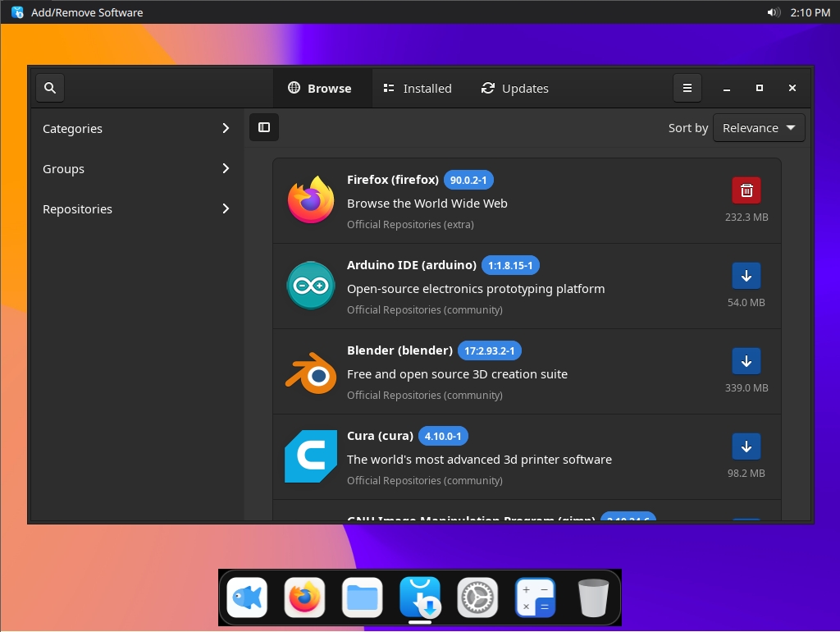
Task: Open System Settings gear in the dock
Action: pos(477,598)
